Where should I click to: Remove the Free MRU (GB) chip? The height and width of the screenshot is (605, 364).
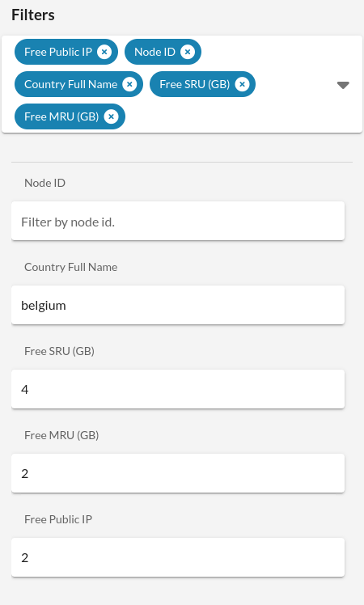pyautogui.click(x=111, y=116)
